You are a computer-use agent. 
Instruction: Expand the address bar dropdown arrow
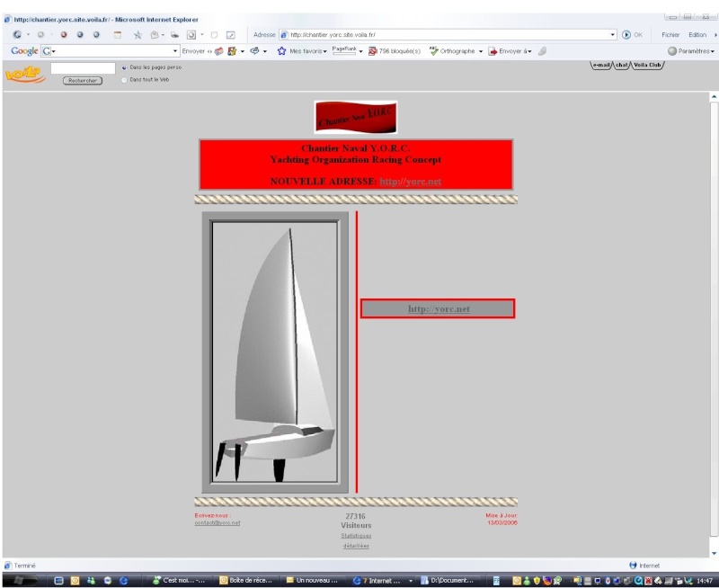613,35
